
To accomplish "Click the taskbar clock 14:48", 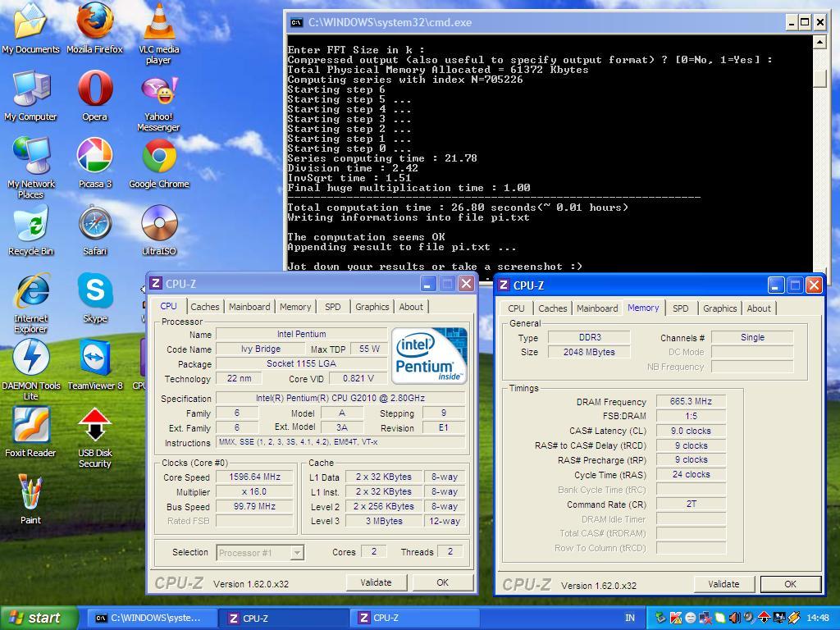I will [818, 618].
